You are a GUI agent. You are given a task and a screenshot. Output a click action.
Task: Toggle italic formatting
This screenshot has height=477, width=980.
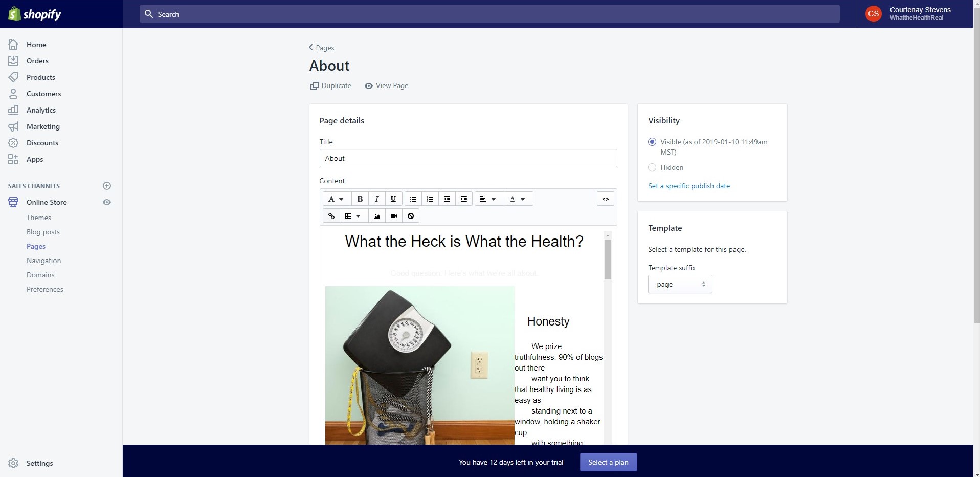click(376, 199)
